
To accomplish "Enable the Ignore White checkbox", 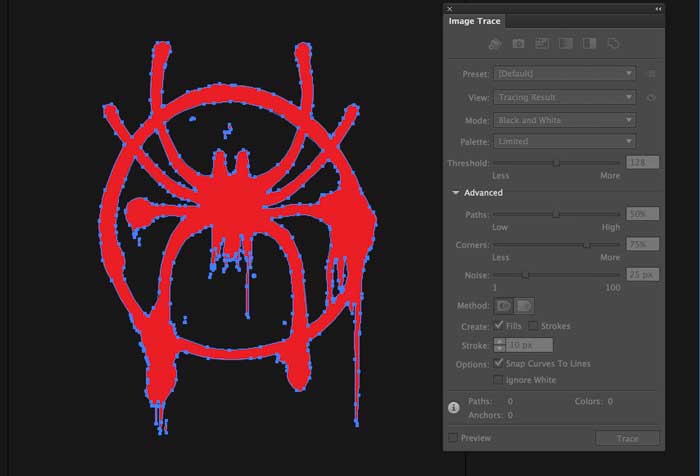I will pyautogui.click(x=497, y=380).
